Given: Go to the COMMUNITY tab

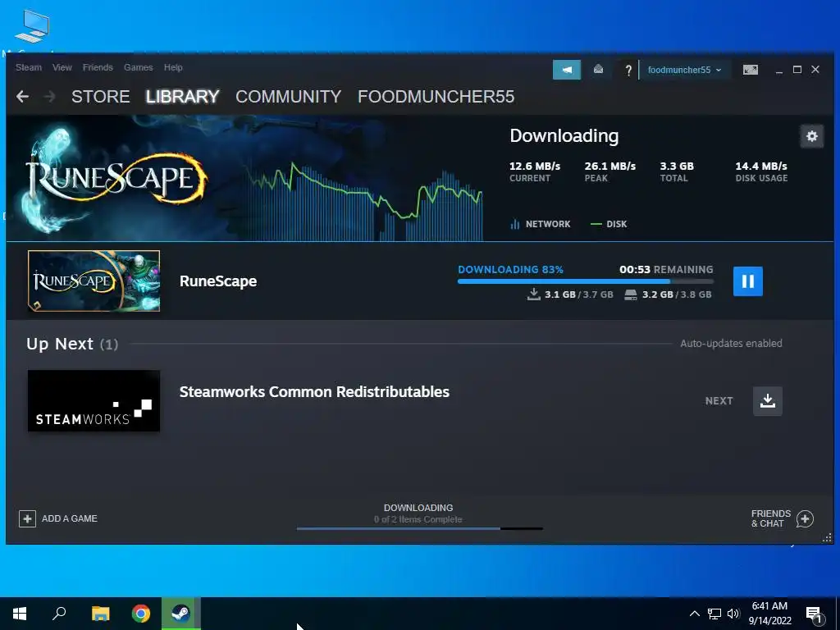Looking at the screenshot, I should pos(288,97).
